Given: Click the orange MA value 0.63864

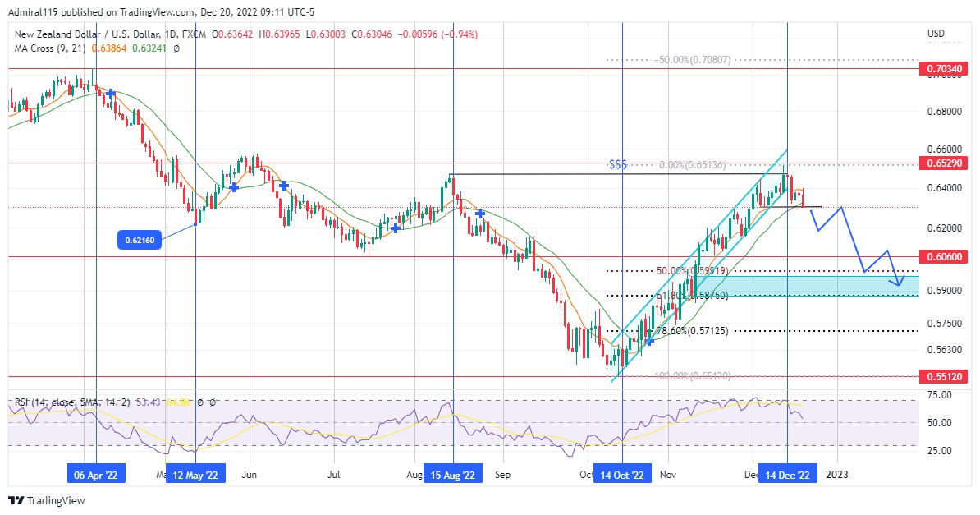Looking at the screenshot, I should click(108, 48).
